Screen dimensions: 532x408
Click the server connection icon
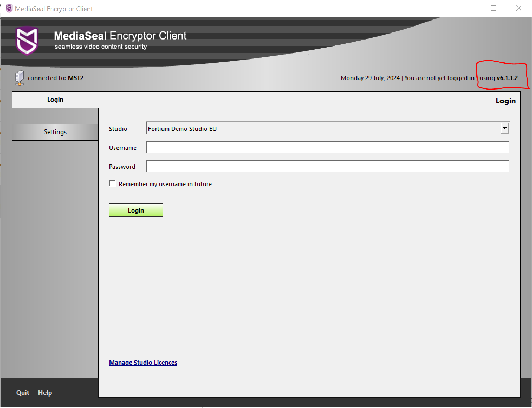[x=20, y=78]
